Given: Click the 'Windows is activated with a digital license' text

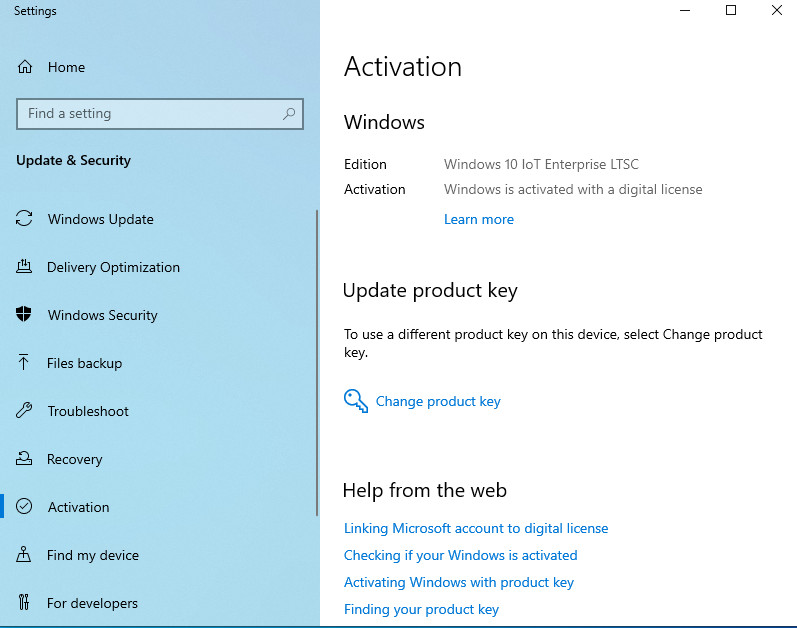Looking at the screenshot, I should click(573, 190).
